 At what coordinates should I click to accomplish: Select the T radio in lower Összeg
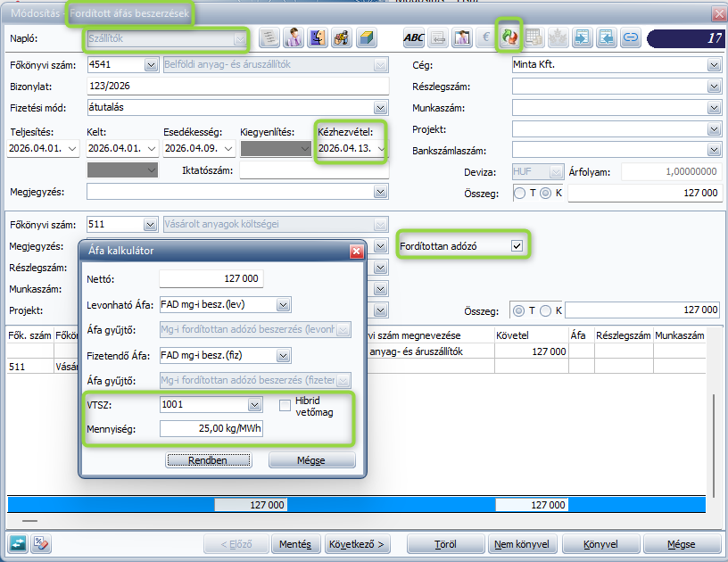519,310
